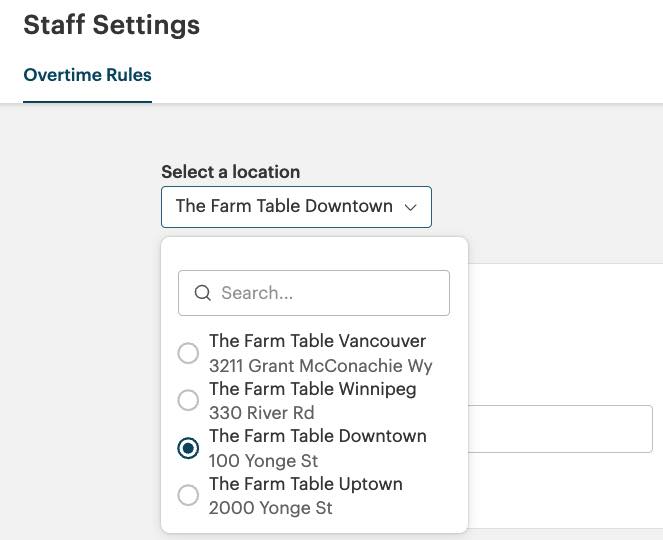The height and width of the screenshot is (540, 663).
Task: Choose 'The Farm Table Winnipeg' option label
Action: tap(312, 388)
